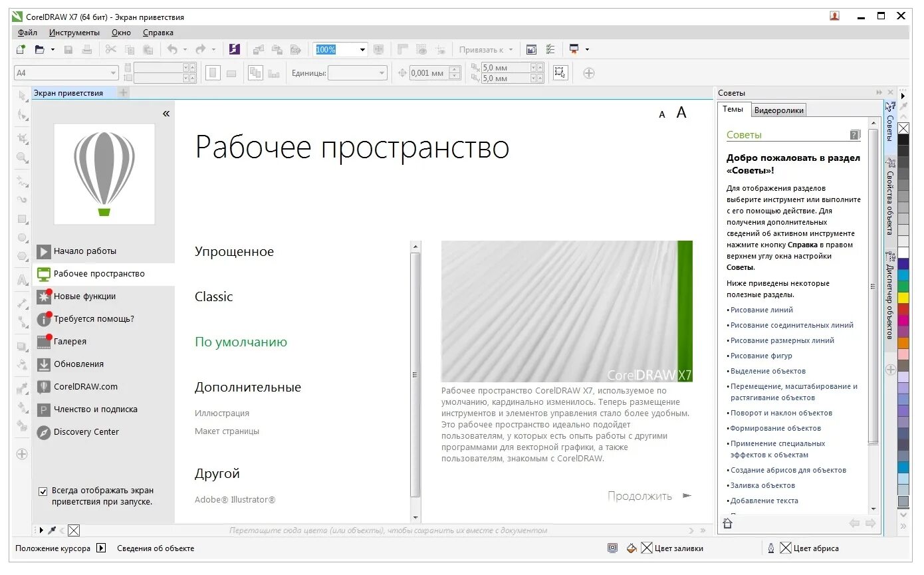Image resolution: width=924 pixels, height=575 pixels.
Task: Click the yellow color swatch in palette
Action: click(x=903, y=298)
